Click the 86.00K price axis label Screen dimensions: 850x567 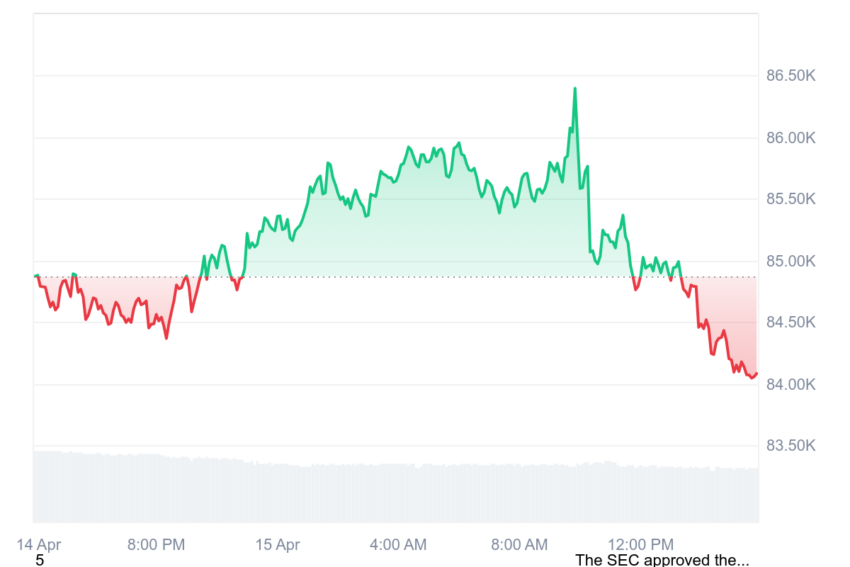pyautogui.click(x=790, y=138)
